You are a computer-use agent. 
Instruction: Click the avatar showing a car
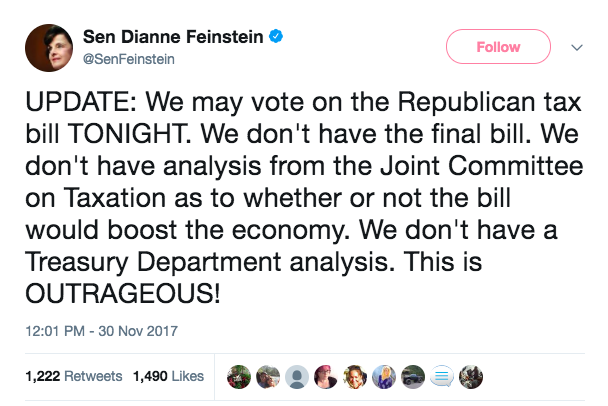(414, 377)
